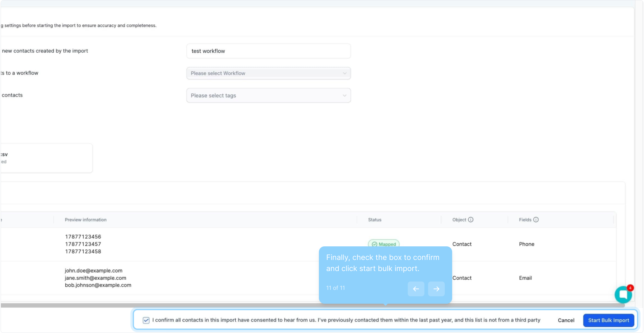The width and height of the screenshot is (644, 333).
Task: Click the Preview information column header
Action: [86, 220]
